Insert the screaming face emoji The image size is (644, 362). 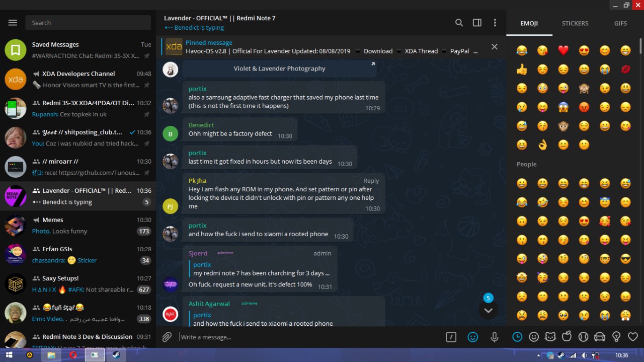coord(563,107)
